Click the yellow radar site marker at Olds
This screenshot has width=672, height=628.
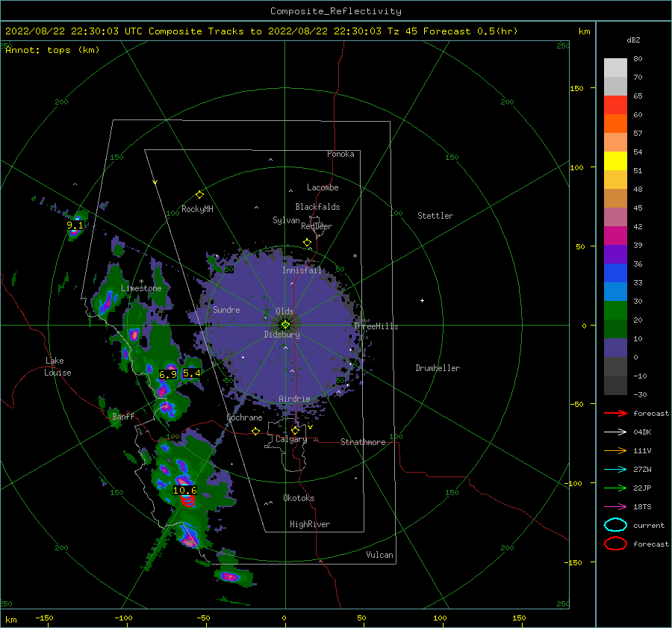(x=285, y=325)
